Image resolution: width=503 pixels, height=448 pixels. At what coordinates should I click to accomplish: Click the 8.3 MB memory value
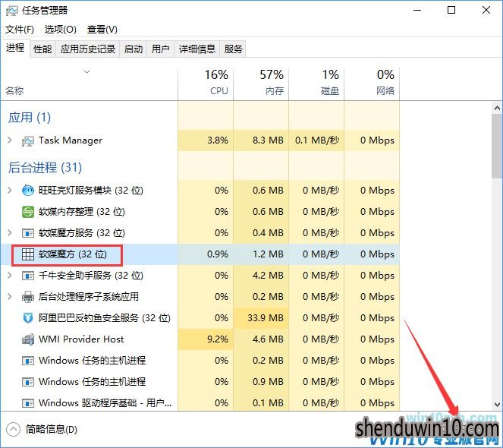(x=268, y=140)
